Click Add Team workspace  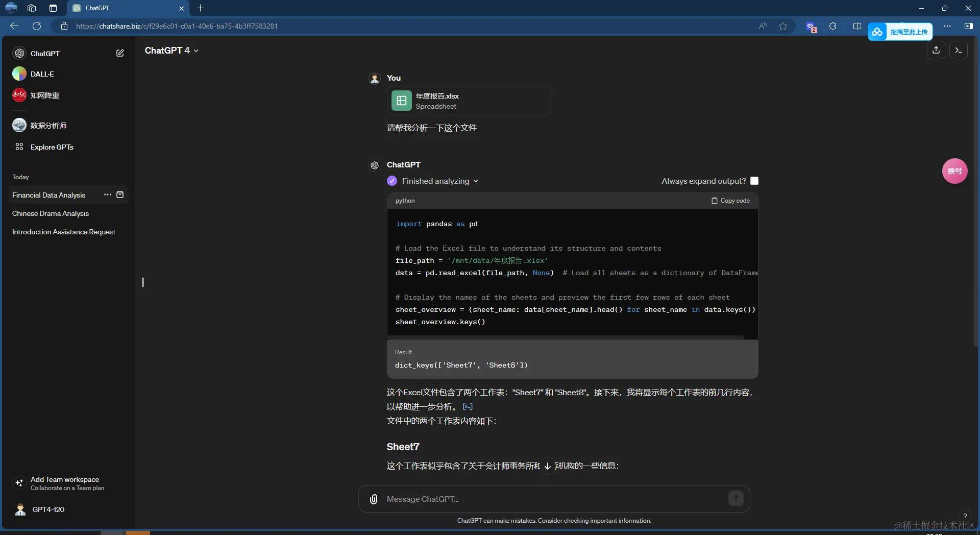[x=67, y=483]
